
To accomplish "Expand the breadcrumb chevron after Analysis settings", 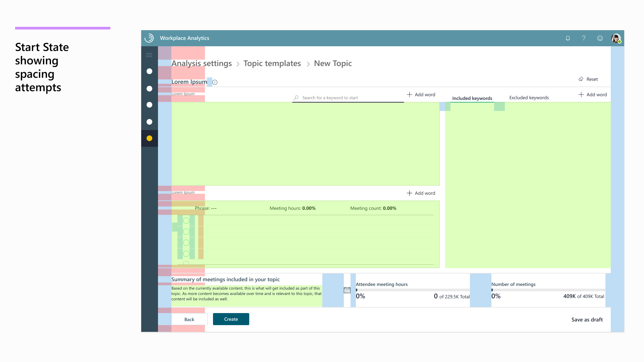I will tap(237, 64).
